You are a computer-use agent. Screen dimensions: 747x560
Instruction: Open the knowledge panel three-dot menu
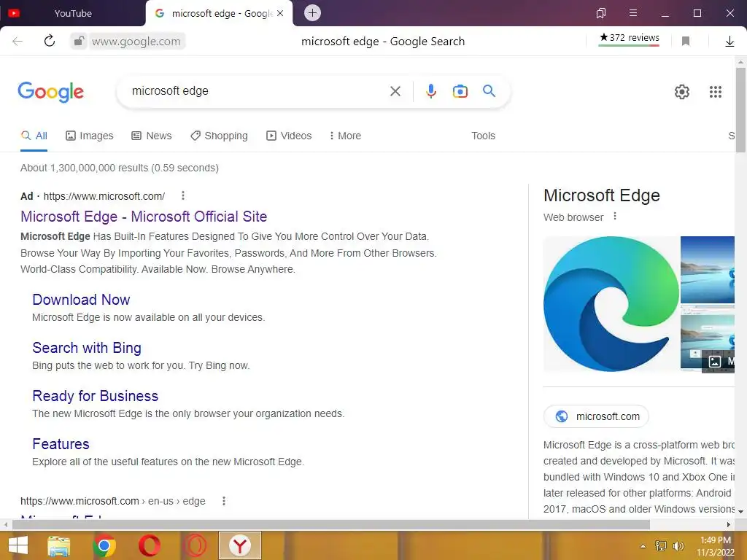(615, 217)
